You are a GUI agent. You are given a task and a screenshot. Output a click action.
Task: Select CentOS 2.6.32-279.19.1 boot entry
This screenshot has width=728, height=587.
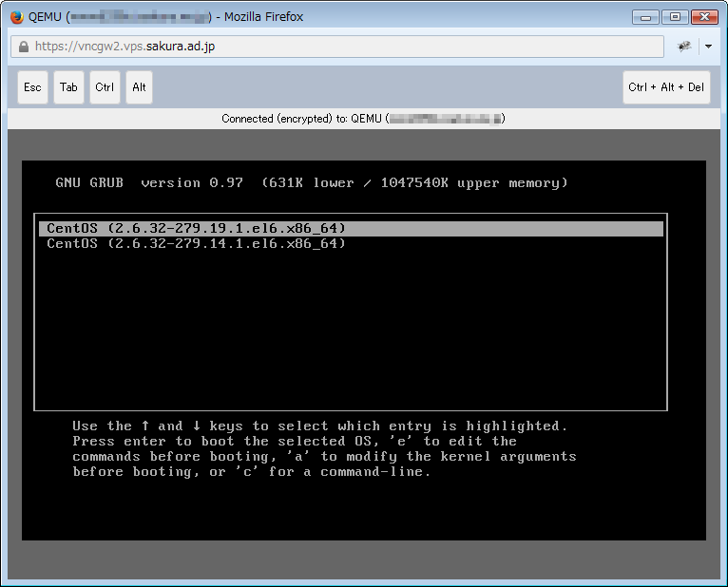pyautogui.click(x=351, y=228)
